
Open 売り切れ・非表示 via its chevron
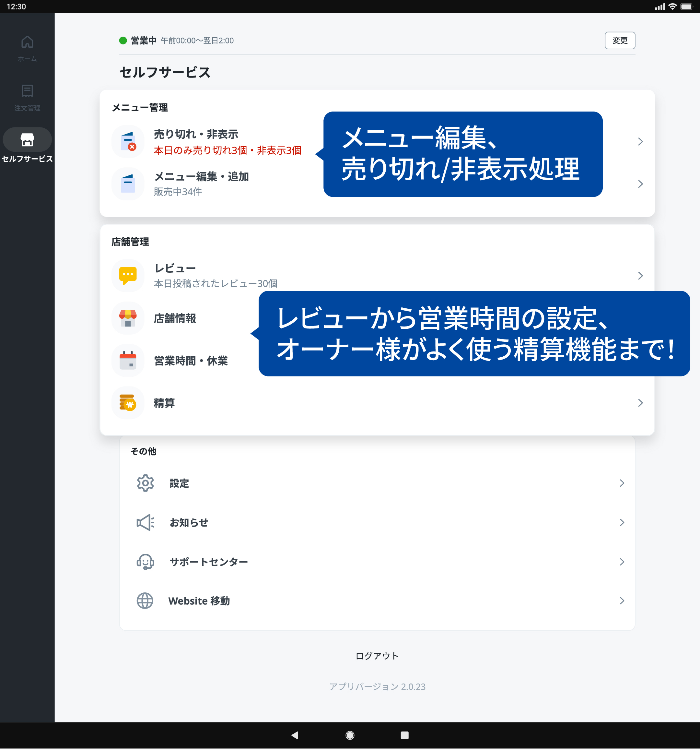point(640,142)
